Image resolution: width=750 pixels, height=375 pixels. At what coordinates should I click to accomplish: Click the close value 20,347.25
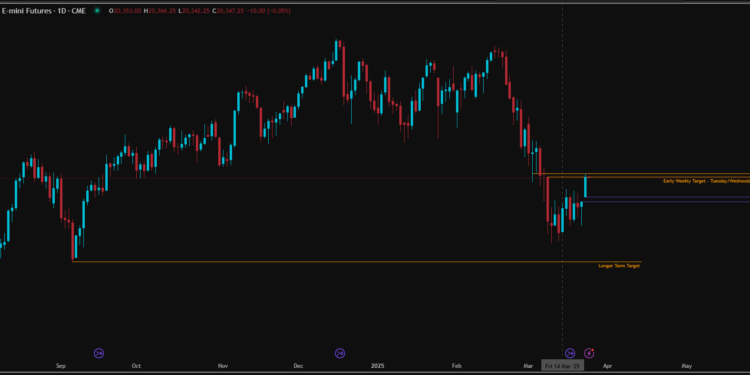pyautogui.click(x=230, y=11)
